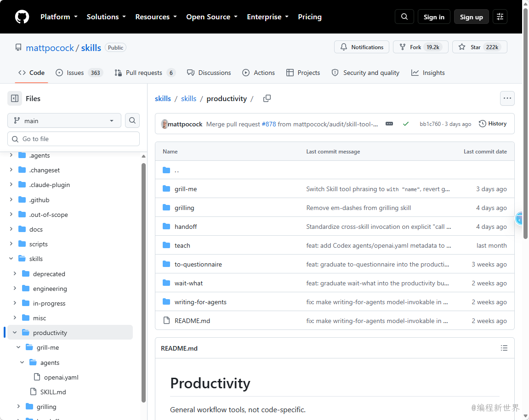This screenshot has width=529, height=420.
Task: Click the star icon on Star button
Action: pyautogui.click(x=462, y=47)
